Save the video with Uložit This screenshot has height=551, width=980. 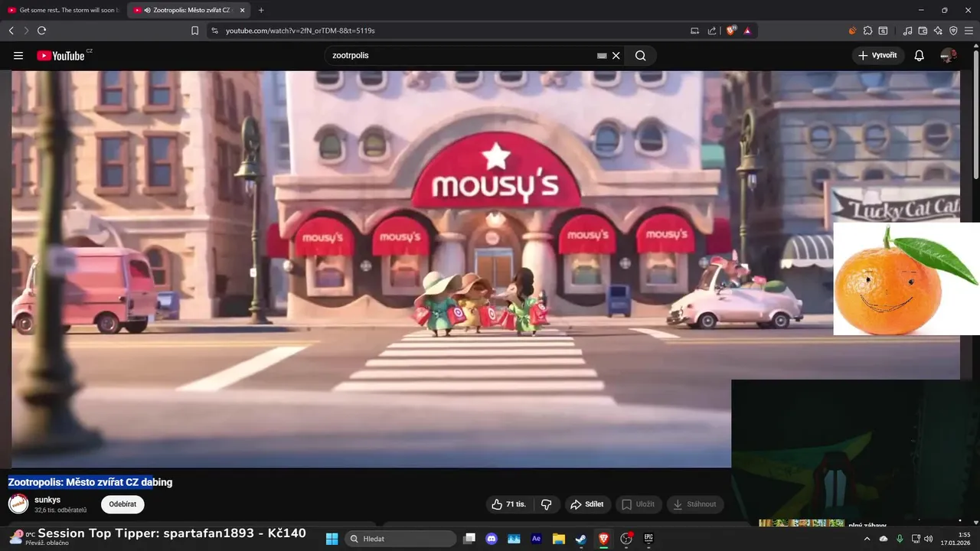pos(639,504)
